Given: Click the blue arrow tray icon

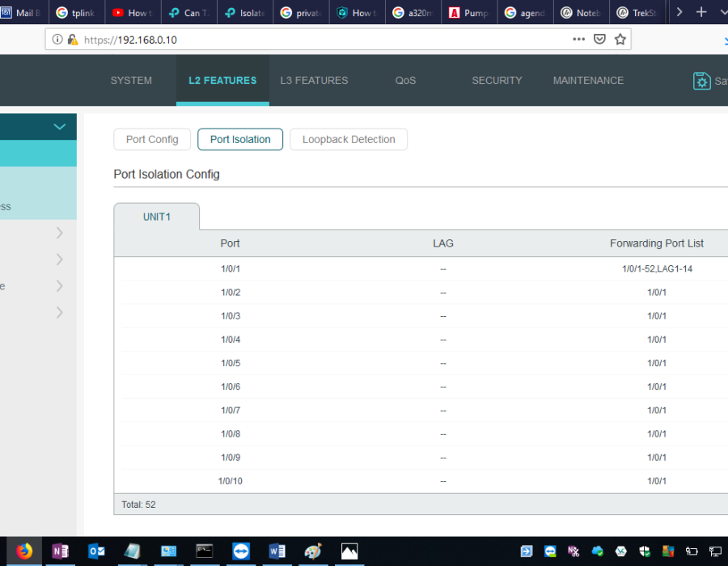Looking at the screenshot, I should pos(527,551).
